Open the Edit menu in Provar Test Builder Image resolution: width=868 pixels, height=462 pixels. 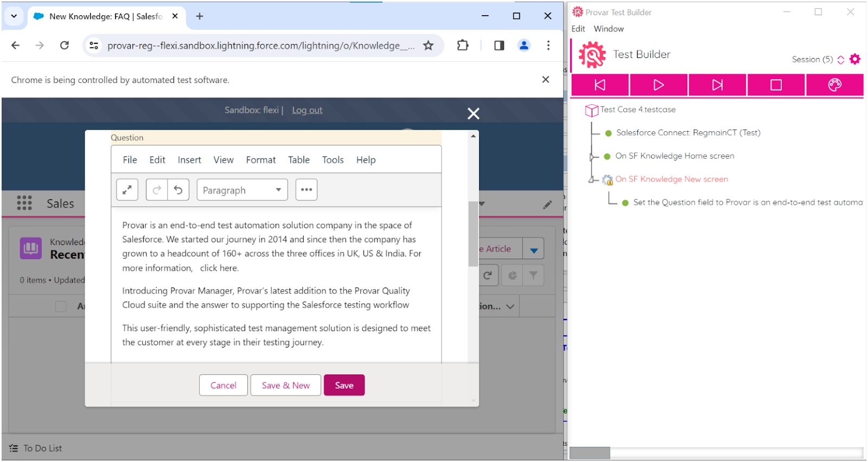[x=578, y=29]
